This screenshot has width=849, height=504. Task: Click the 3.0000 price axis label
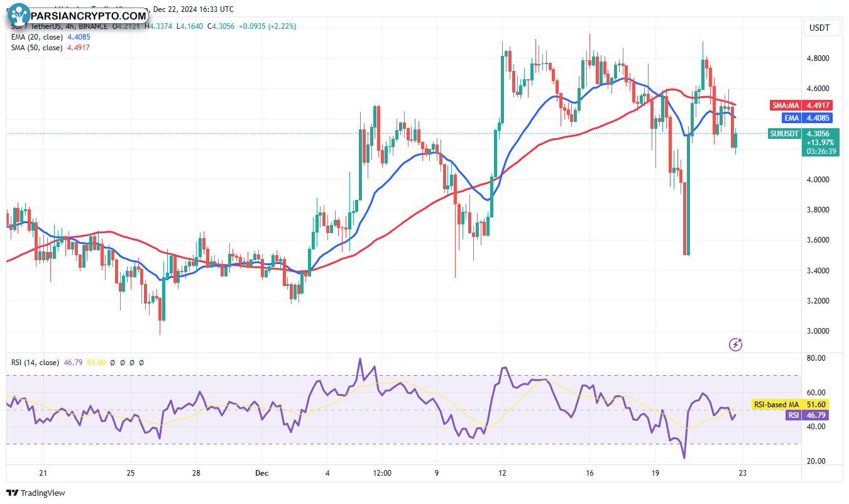(x=818, y=331)
